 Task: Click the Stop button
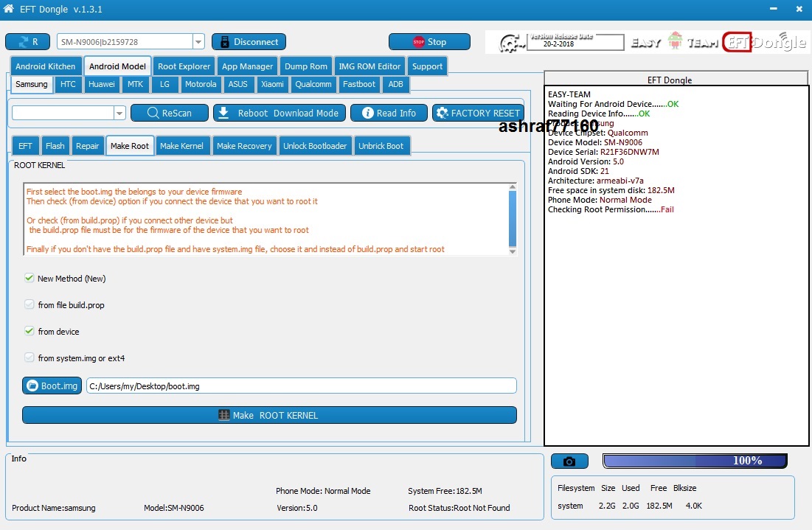[x=429, y=42]
